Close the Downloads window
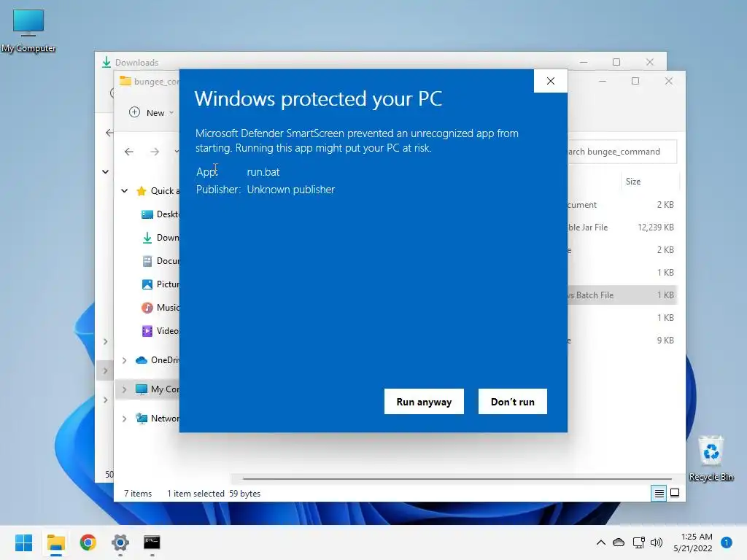Screen dimensions: 747x560 (650, 63)
